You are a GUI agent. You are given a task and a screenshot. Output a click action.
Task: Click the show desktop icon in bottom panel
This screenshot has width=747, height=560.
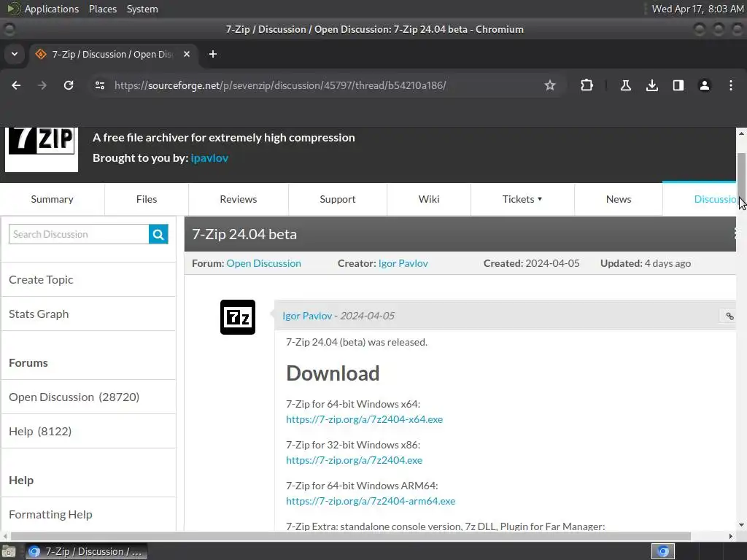[9, 551]
